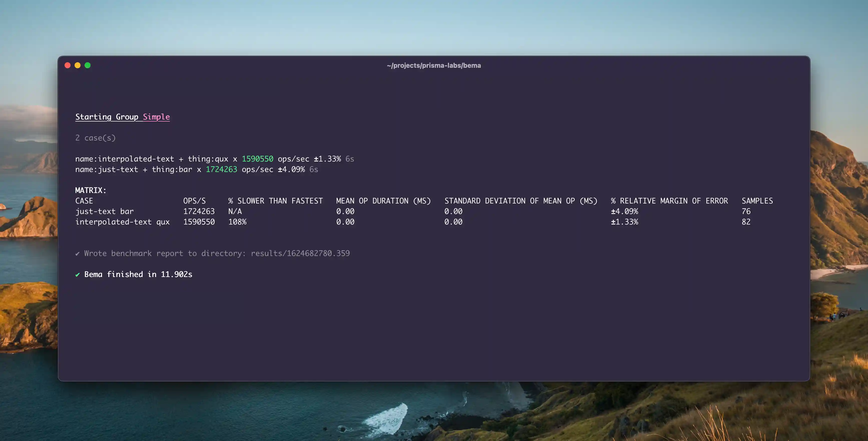The width and height of the screenshot is (868, 441).
Task: Click the interpolated-text qux table row
Action: [x=122, y=222]
